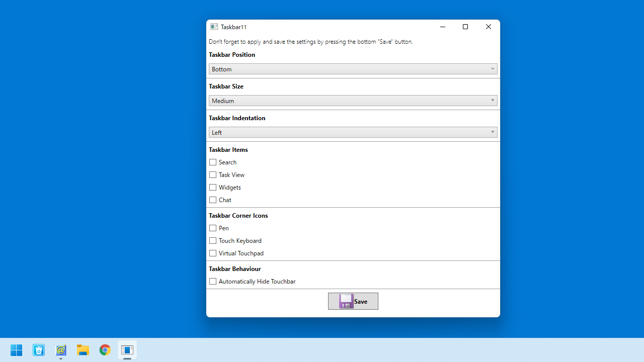Click the Taskbar11 title bar app icon

point(214,27)
